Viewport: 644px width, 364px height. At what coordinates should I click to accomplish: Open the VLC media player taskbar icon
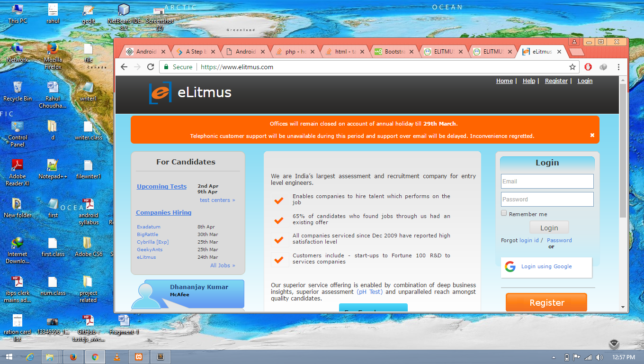(117, 357)
